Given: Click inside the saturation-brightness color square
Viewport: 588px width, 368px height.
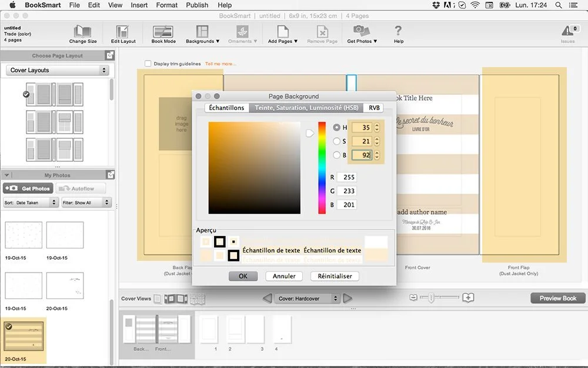Looking at the screenshot, I should (254, 168).
